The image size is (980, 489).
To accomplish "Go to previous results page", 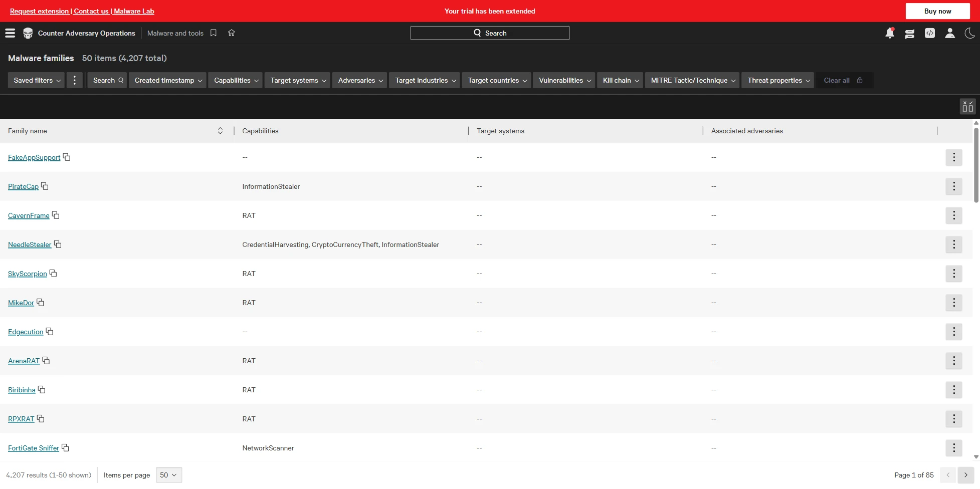I will (x=948, y=475).
